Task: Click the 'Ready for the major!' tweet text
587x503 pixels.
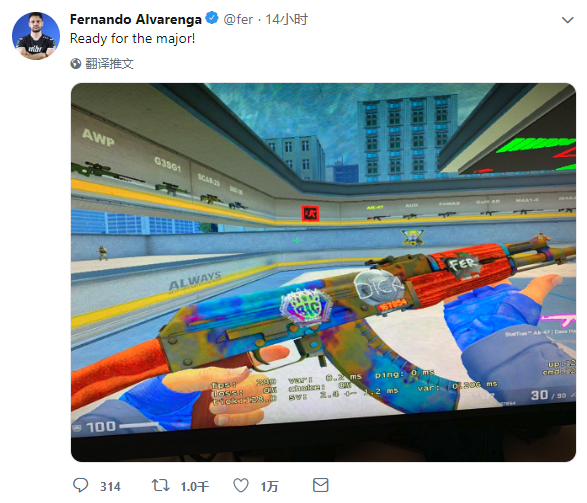Action: 133,39
